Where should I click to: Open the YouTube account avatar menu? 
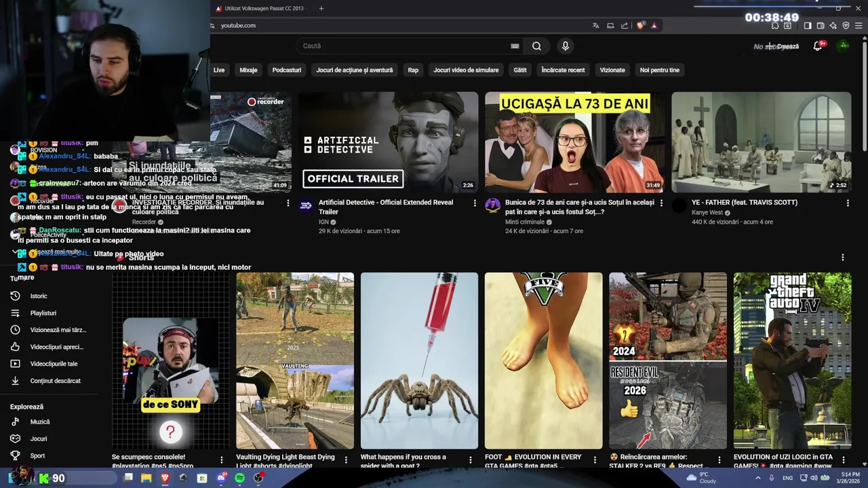pos(843,46)
